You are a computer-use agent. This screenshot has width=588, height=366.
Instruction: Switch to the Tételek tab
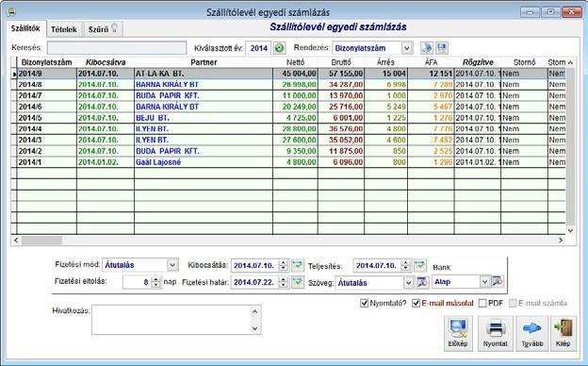coord(64,29)
